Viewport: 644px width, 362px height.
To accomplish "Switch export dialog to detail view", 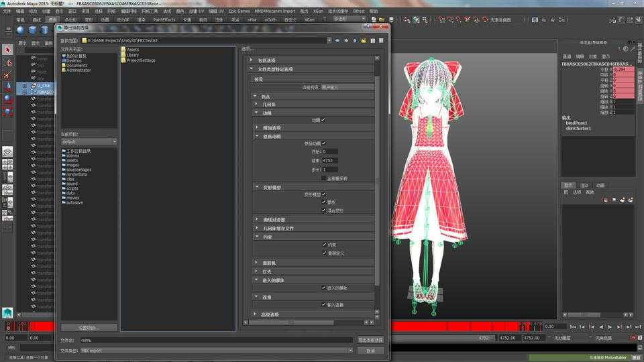I will (381, 41).
